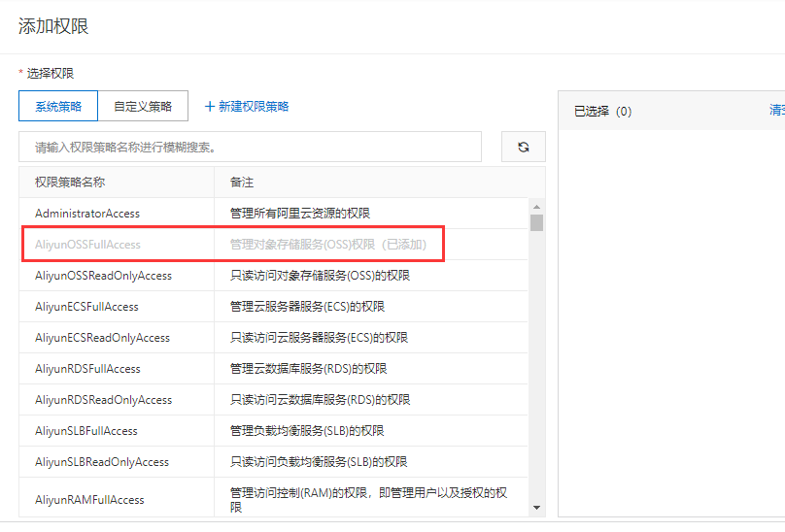Viewport: 785px width, 532px height.
Task: Click 权限策略名称 column header
Action: click(x=70, y=183)
